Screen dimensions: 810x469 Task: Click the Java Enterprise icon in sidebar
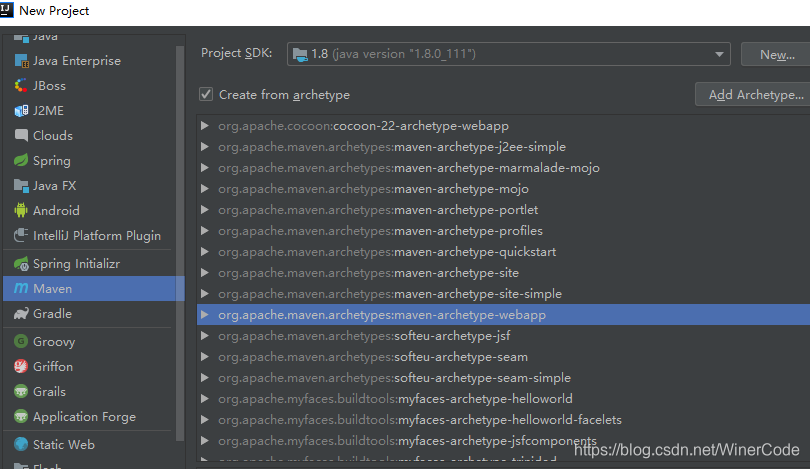pos(21,61)
